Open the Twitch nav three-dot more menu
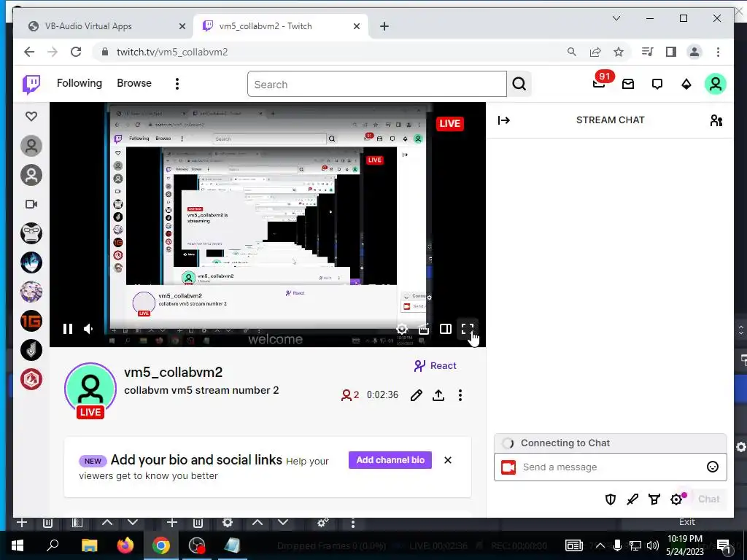 [177, 84]
